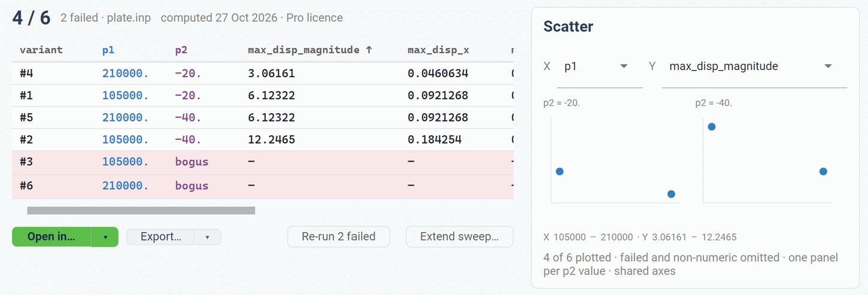868x295 pixels.
Task: Select variant #4 row
Action: 263,74
